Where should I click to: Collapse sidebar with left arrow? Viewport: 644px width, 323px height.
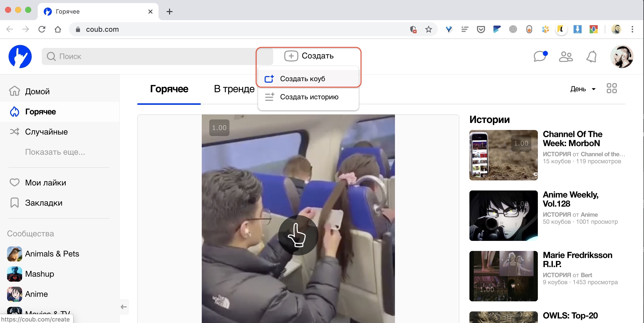(x=124, y=307)
